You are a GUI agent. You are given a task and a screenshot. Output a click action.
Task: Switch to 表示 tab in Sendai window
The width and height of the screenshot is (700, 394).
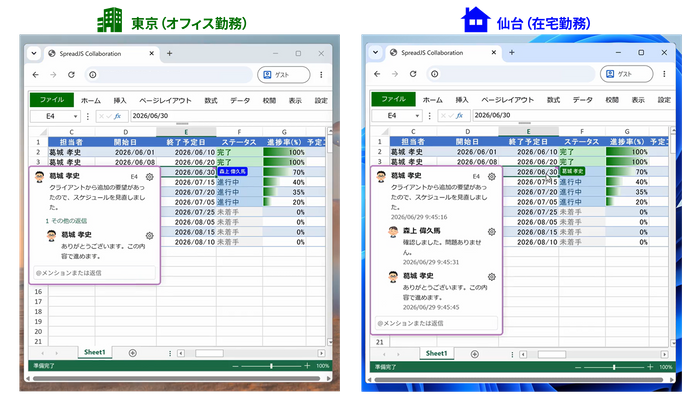tap(638, 100)
